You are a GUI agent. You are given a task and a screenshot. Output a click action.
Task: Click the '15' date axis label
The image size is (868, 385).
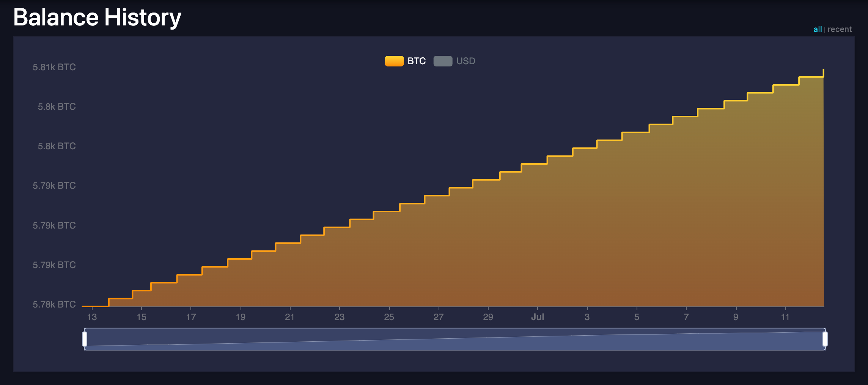click(x=141, y=317)
